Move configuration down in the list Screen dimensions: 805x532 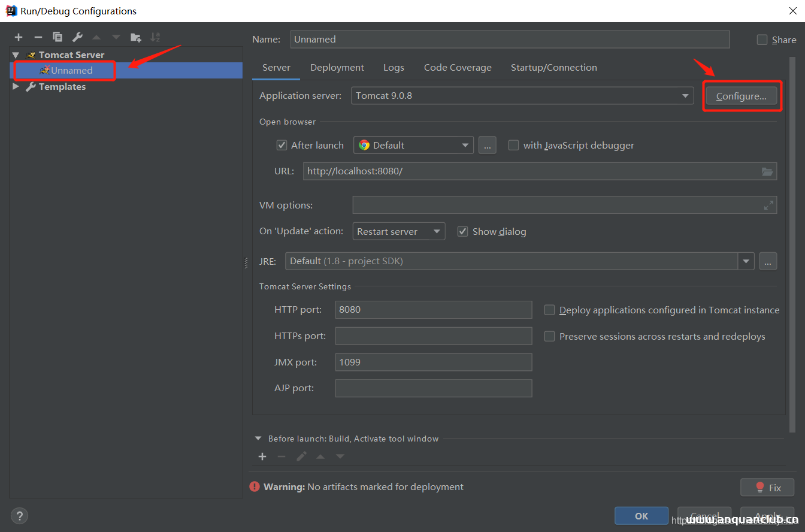(116, 37)
